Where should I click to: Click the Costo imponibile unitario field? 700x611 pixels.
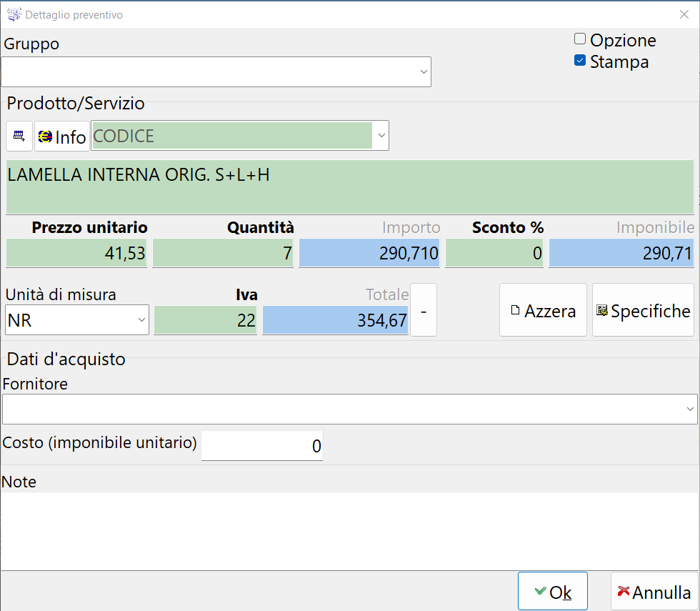click(262, 447)
